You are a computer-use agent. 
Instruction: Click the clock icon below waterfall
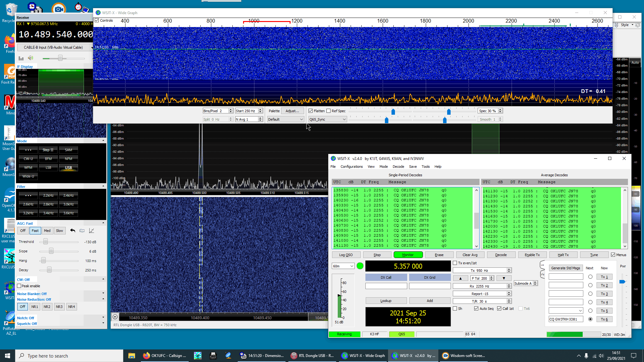(115, 317)
